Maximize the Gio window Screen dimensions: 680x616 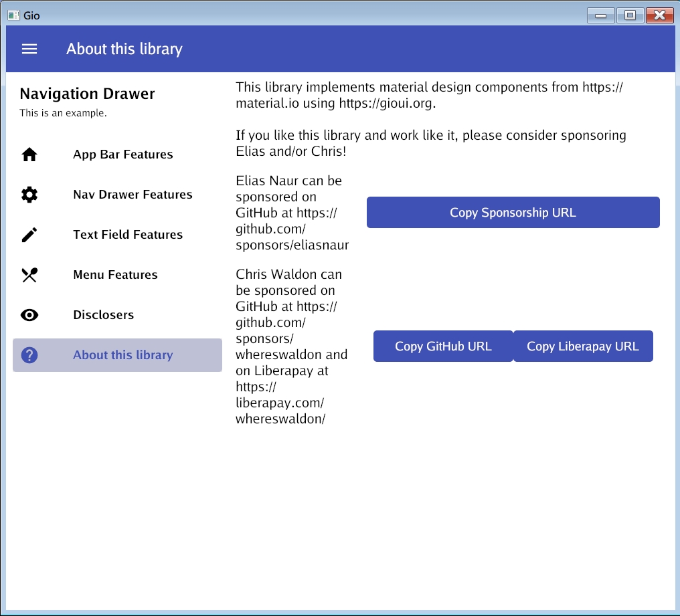tap(630, 15)
